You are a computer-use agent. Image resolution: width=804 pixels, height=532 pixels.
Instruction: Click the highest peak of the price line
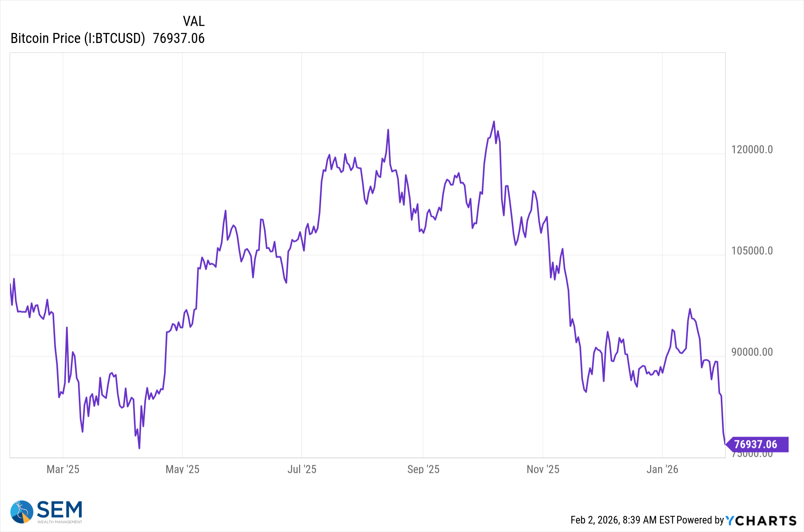(x=494, y=121)
